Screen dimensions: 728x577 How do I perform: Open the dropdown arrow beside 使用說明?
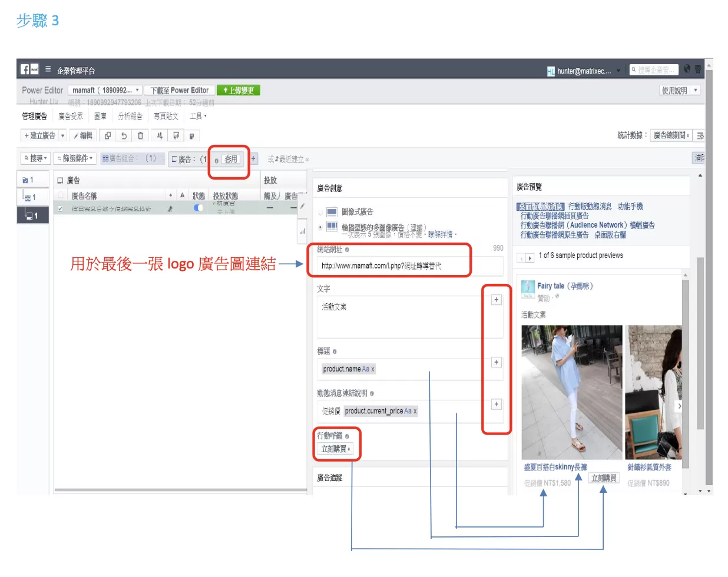click(x=696, y=90)
